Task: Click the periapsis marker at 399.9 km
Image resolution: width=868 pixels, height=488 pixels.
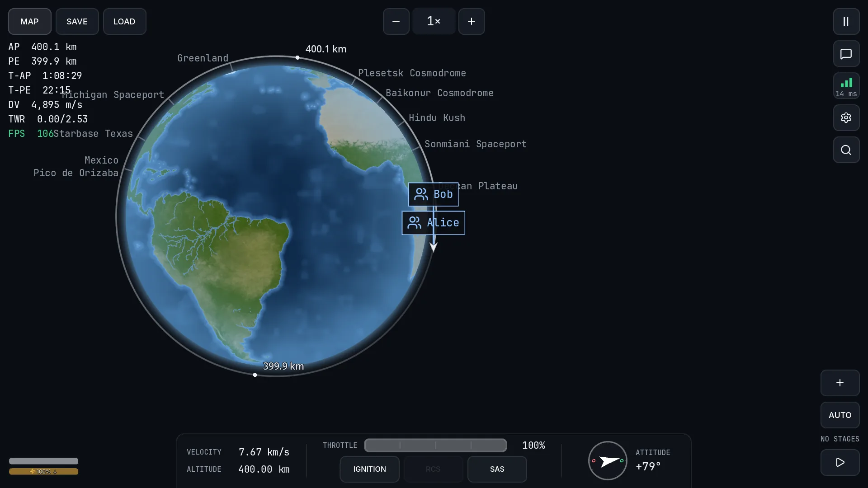Action: click(255, 375)
